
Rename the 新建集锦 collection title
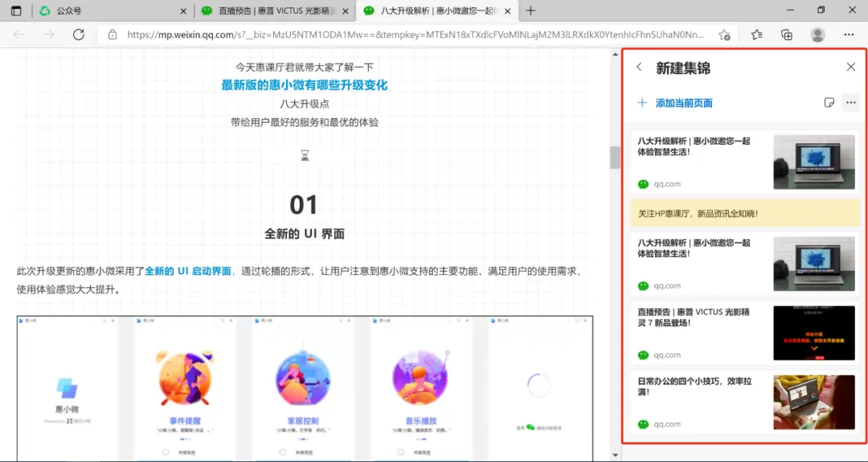(x=682, y=68)
